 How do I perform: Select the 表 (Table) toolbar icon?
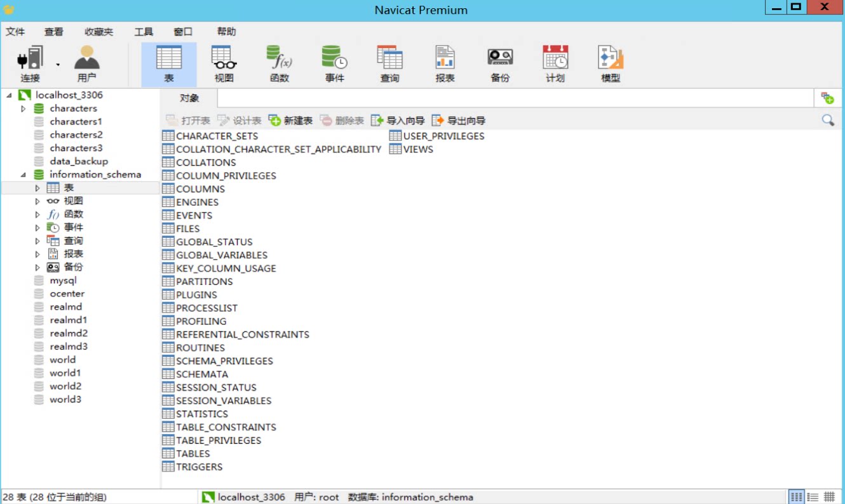point(169,64)
